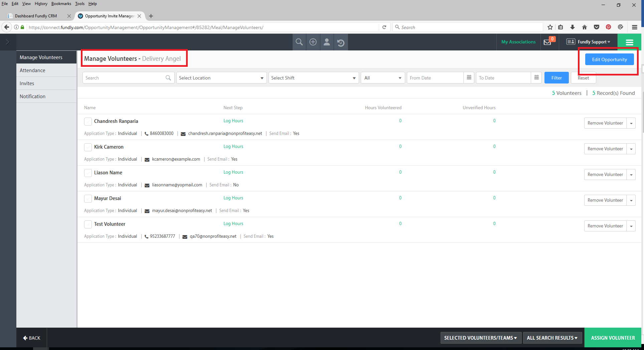Screen dimensions: 644x350
Task: Open the Select Shift dropdown
Action: 314,78
